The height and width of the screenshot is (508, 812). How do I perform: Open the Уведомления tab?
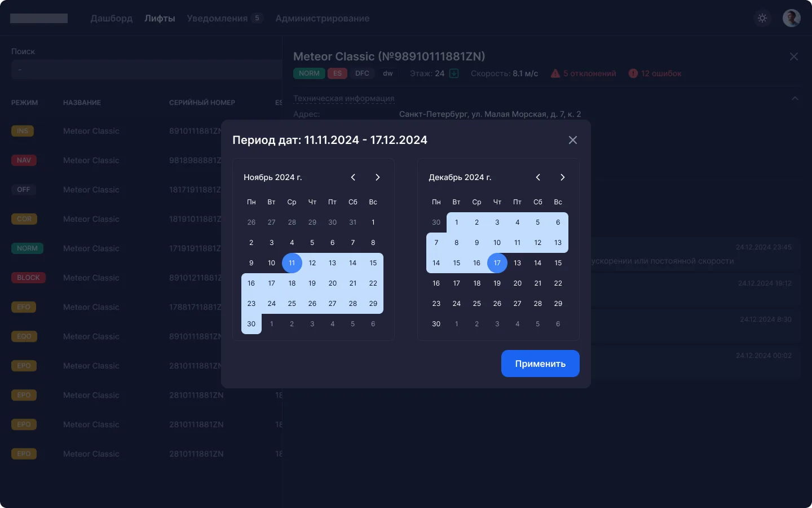[x=217, y=18]
